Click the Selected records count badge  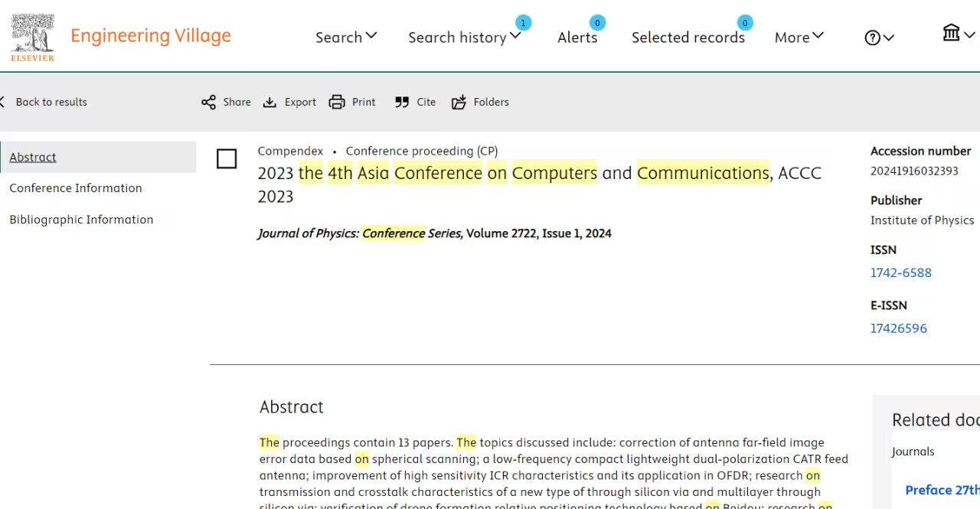pyautogui.click(x=745, y=23)
